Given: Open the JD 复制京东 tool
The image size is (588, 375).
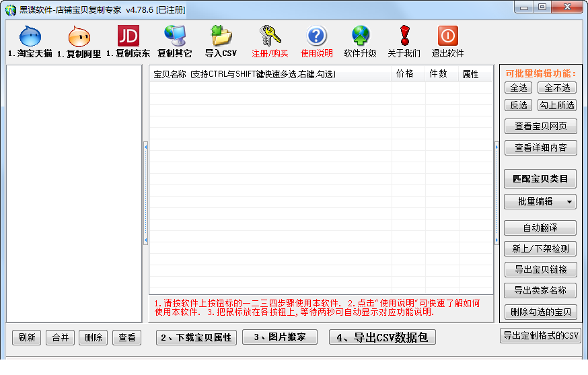Looking at the screenshot, I should [128, 41].
